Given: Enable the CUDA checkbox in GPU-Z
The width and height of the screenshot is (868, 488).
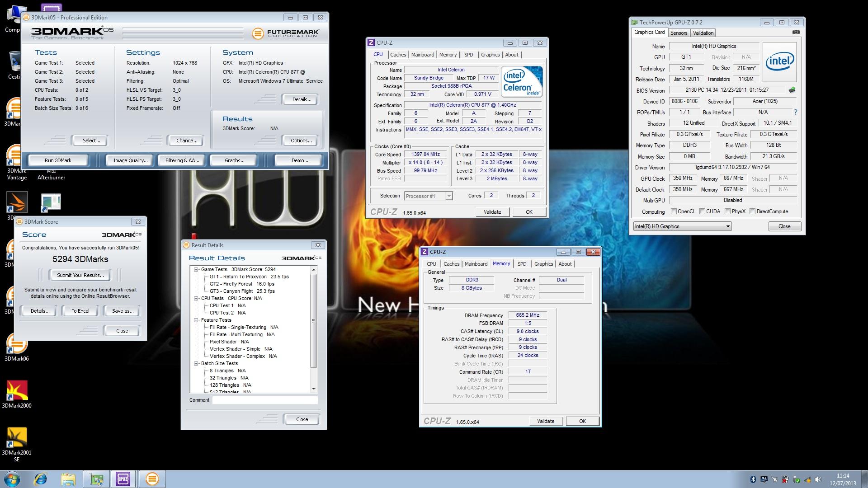Looking at the screenshot, I should point(702,211).
